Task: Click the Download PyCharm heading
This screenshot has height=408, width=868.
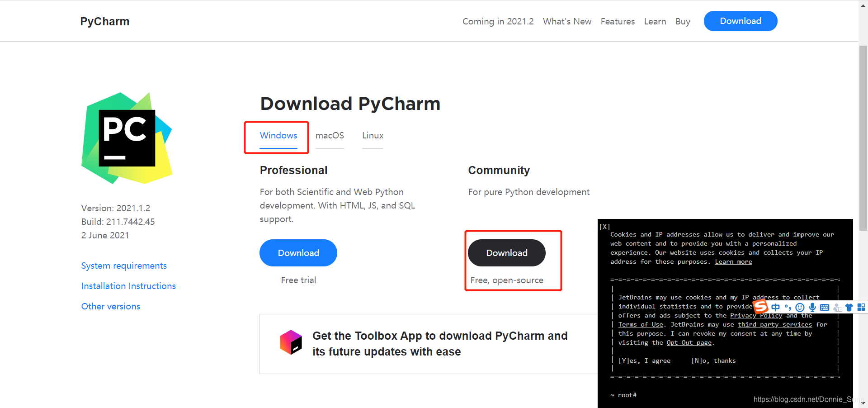Action: [350, 104]
